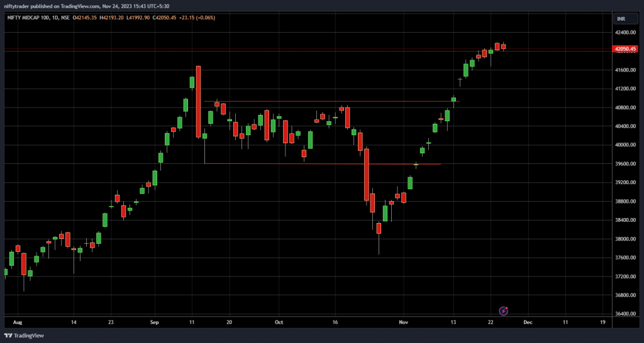This screenshot has height=343, width=644.
Task: Click the red current price tag 42050.45
Action: click(x=626, y=49)
